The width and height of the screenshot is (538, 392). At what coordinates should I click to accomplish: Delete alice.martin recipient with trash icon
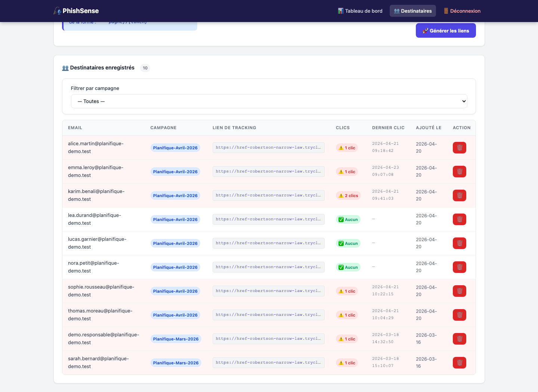pos(459,148)
